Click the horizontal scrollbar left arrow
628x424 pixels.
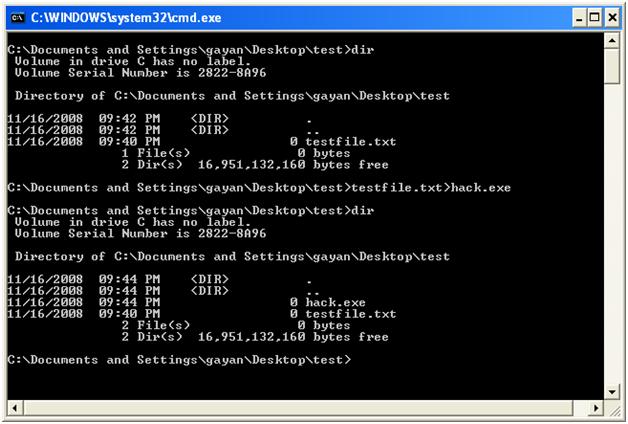pyautogui.click(x=14, y=407)
